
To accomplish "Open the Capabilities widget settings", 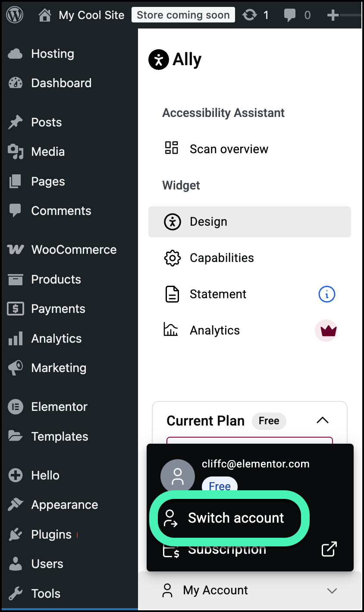I will [222, 258].
